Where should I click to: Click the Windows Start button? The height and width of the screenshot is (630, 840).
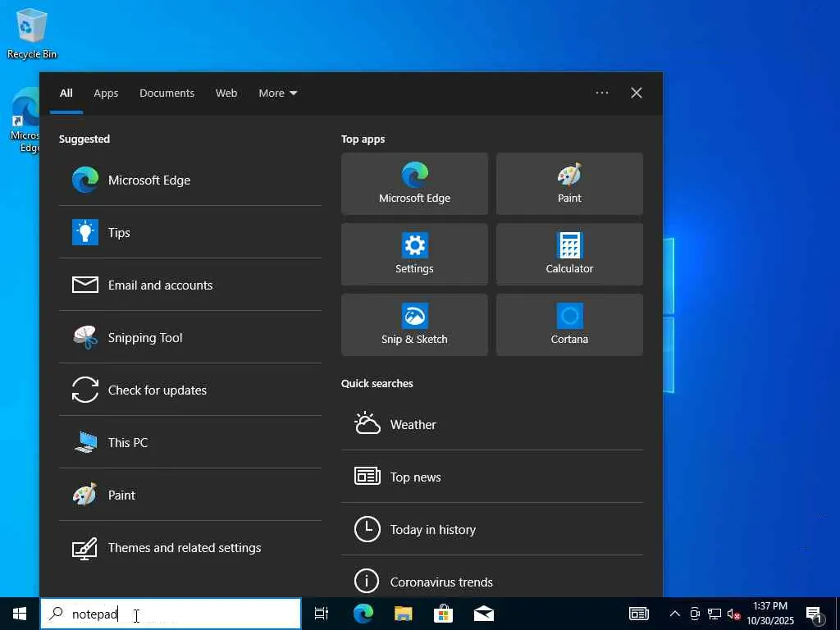point(20,614)
